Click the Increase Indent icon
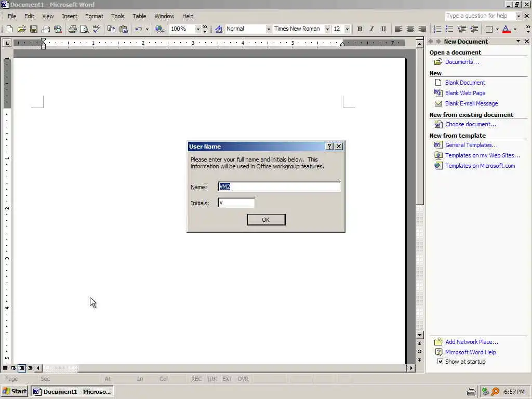The height and width of the screenshot is (399, 532). 474,29
